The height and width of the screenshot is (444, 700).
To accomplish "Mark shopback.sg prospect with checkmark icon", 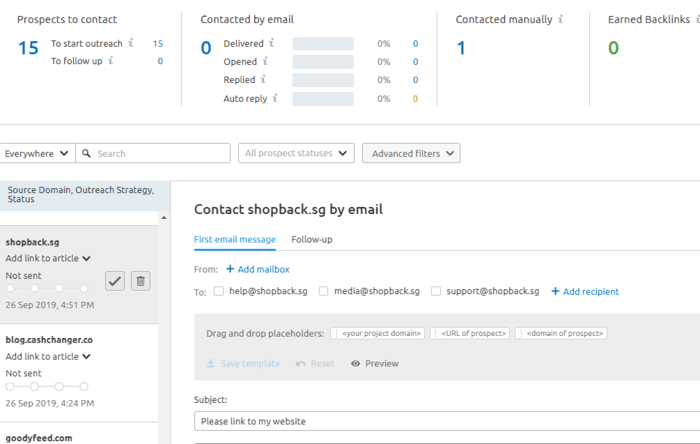I will [x=115, y=281].
